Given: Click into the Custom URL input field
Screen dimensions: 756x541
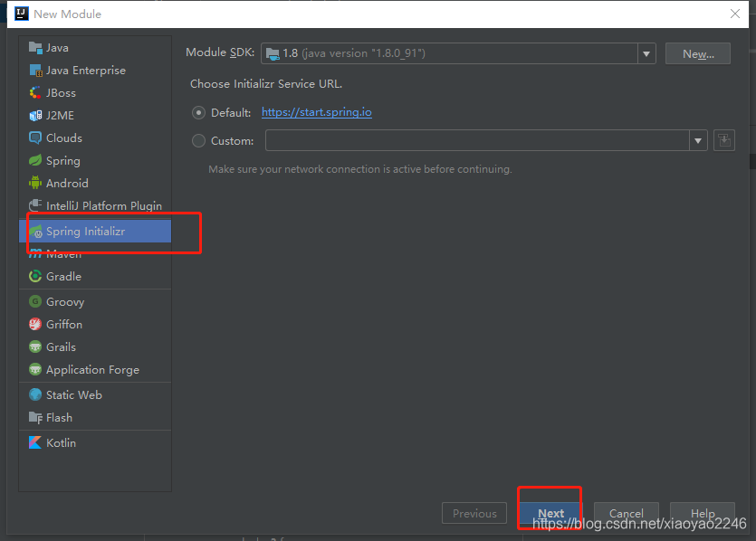Looking at the screenshot, I should (477, 140).
